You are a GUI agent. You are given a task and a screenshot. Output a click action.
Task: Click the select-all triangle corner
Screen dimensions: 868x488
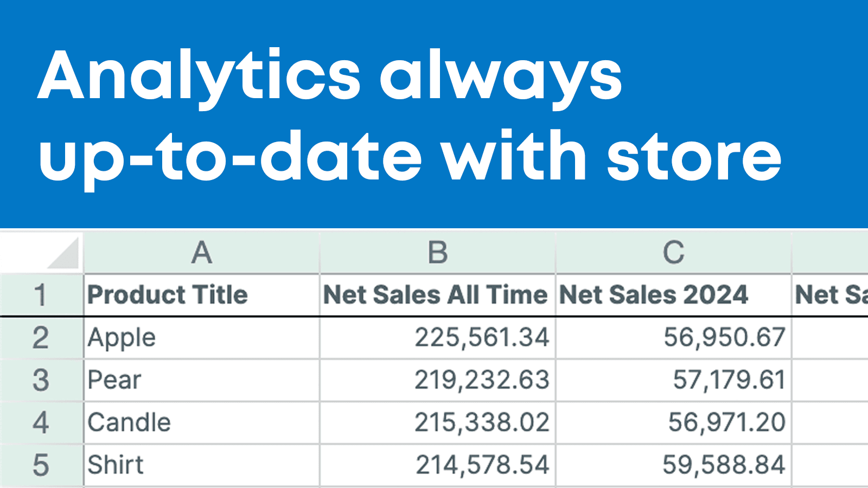click(41, 251)
